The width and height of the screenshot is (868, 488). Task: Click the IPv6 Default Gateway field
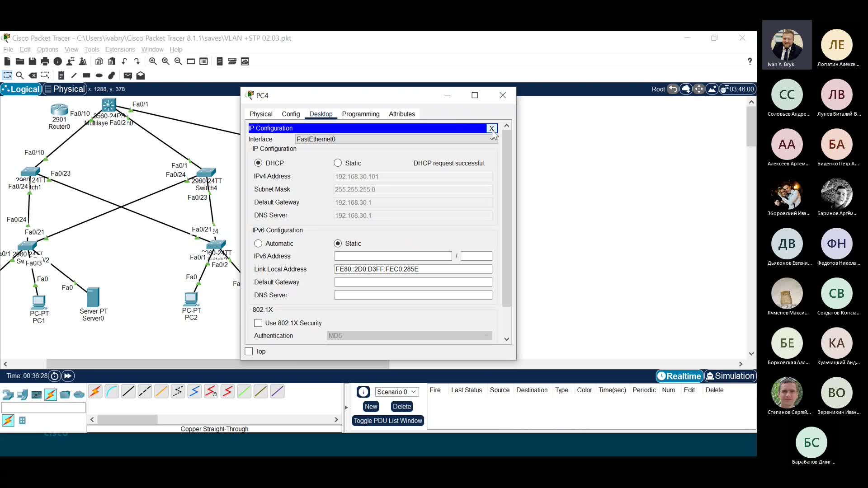[413, 282]
